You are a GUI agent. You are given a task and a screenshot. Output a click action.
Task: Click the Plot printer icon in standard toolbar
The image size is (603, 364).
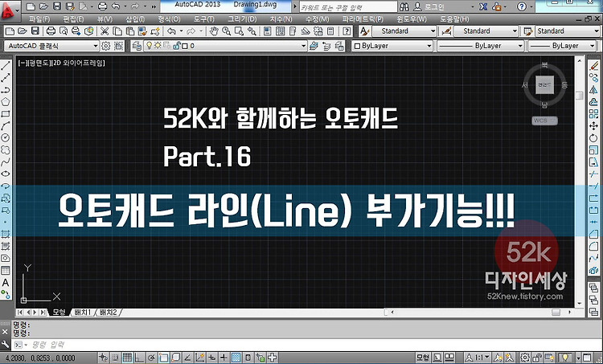point(51,31)
